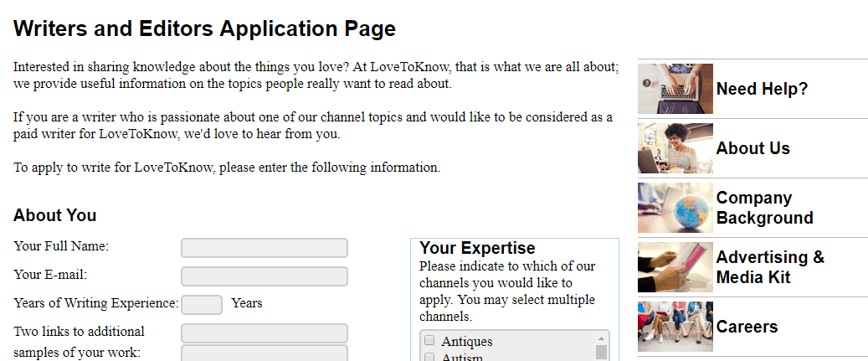Focus the Years of Writing Experience field
Viewport: 868px width, 361px height.
click(202, 305)
